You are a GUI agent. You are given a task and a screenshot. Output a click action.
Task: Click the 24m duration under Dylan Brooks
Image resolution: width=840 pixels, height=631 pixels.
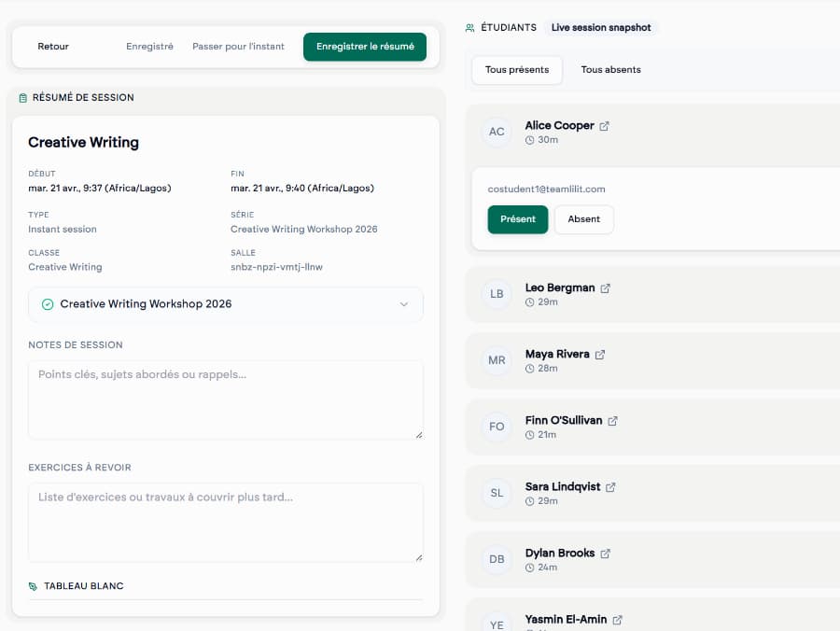[x=548, y=568]
